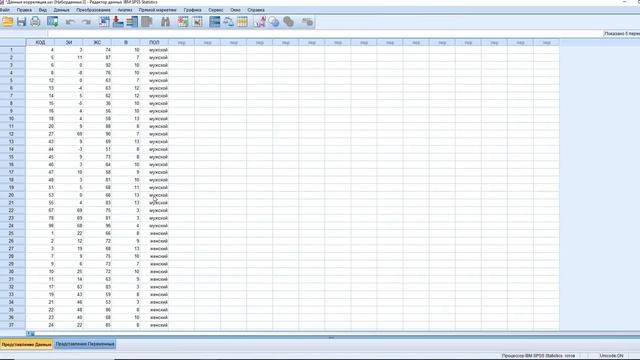This screenshot has width=640, height=360.
Task: Click the Go to Case icon
Action: (x=104, y=22)
